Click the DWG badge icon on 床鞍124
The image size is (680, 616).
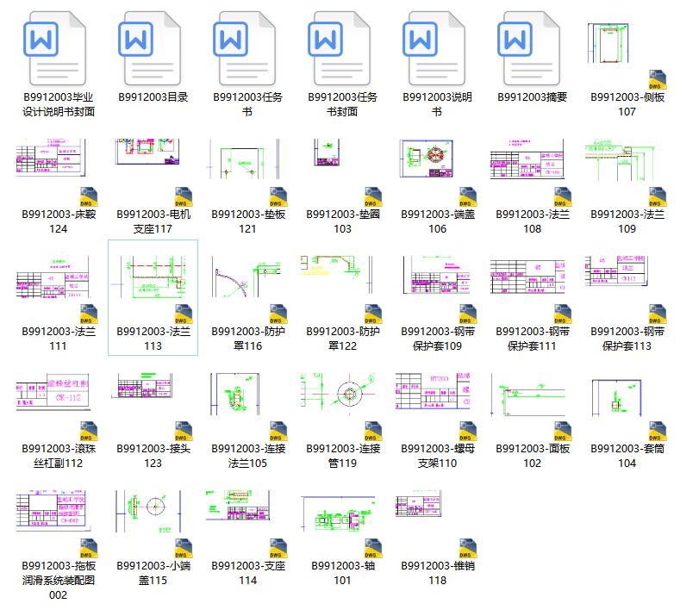coord(89,197)
